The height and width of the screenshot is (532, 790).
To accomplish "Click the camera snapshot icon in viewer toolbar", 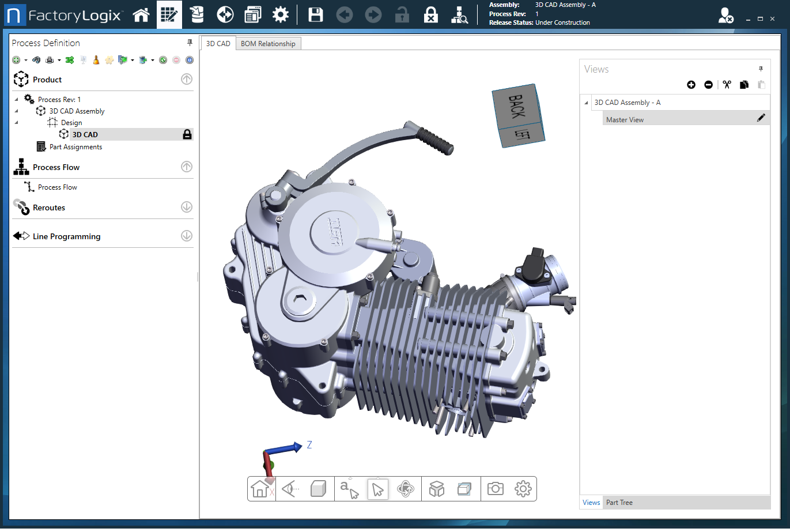I will (495, 489).
